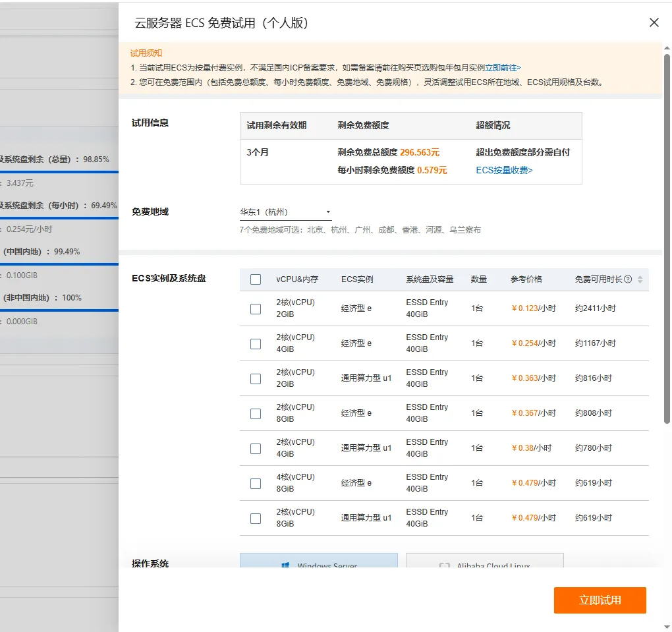Check the 2核 8GiB 通用算力型 u1 row
672x632 pixels.
256,519
